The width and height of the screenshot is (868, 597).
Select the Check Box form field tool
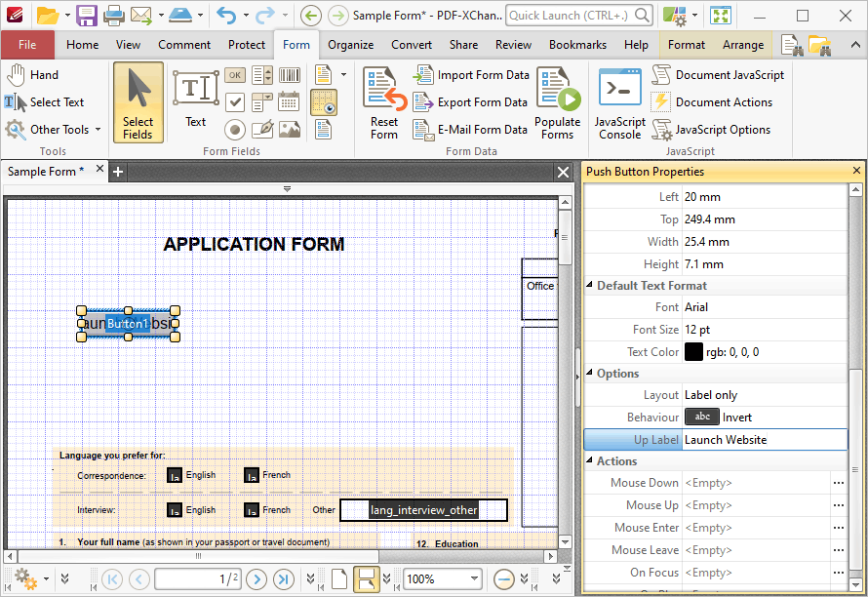235,102
